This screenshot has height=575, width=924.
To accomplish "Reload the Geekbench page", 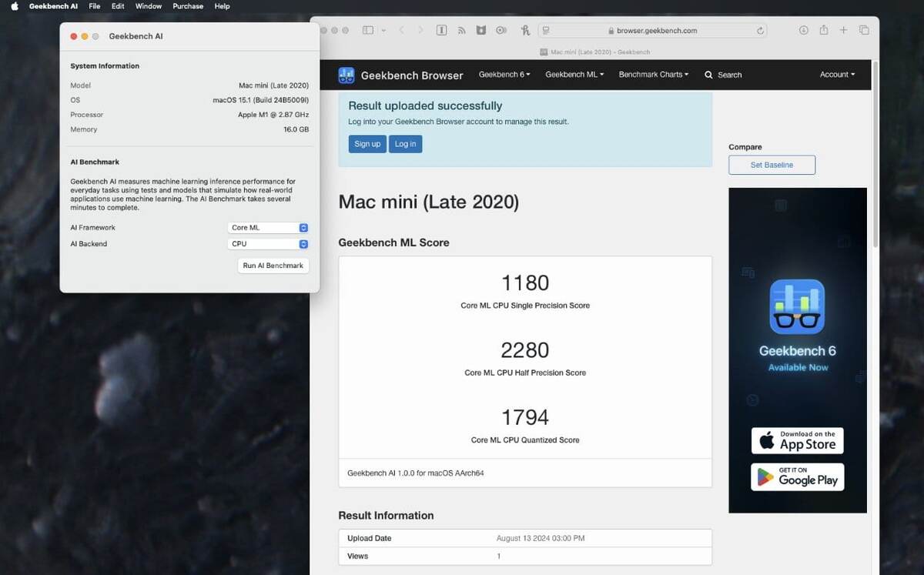I will pyautogui.click(x=761, y=31).
